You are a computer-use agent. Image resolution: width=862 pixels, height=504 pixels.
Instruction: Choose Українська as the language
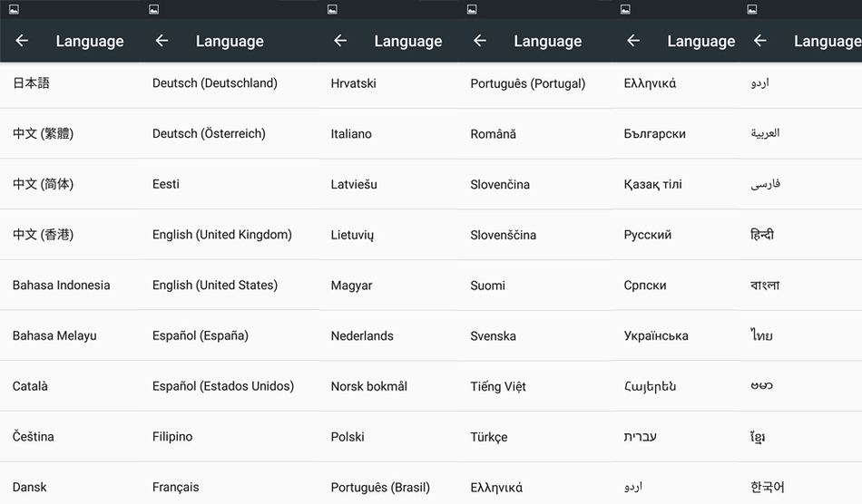click(x=656, y=336)
